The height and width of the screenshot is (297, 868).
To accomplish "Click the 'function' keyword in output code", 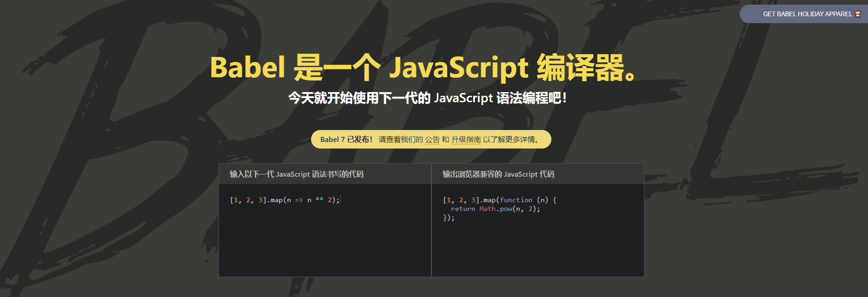I will point(516,200).
